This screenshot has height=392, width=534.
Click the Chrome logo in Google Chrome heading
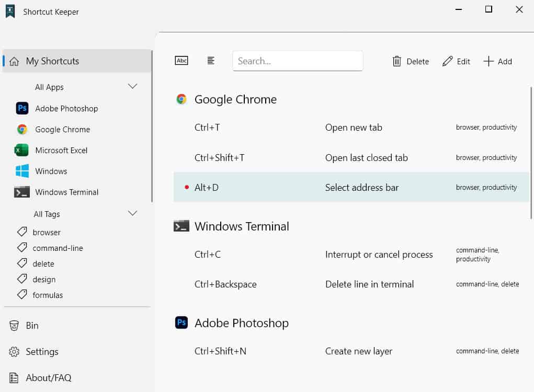click(x=181, y=99)
